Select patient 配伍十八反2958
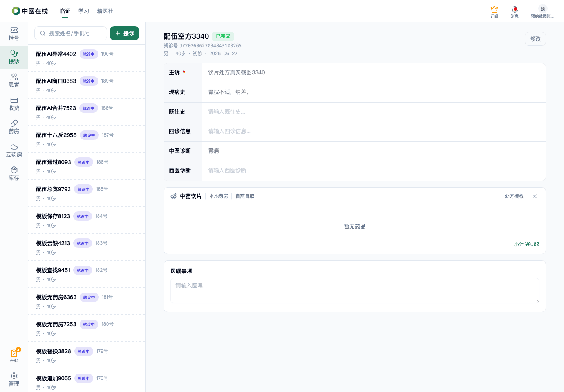Screen dimensions: 564x392 [x=87, y=139]
